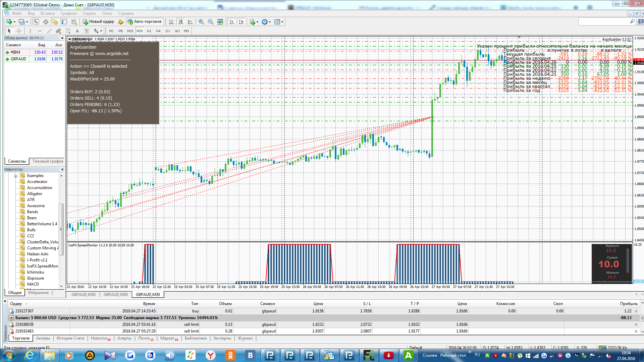Toggle Chart Shift
The height and width of the screenshot is (362, 644).
pos(241,22)
